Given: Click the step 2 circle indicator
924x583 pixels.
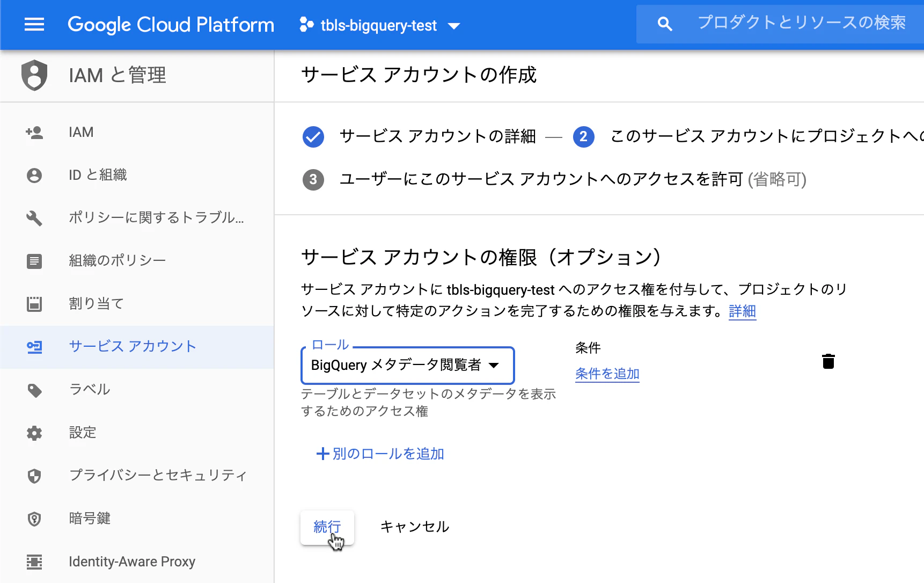Looking at the screenshot, I should click(584, 137).
